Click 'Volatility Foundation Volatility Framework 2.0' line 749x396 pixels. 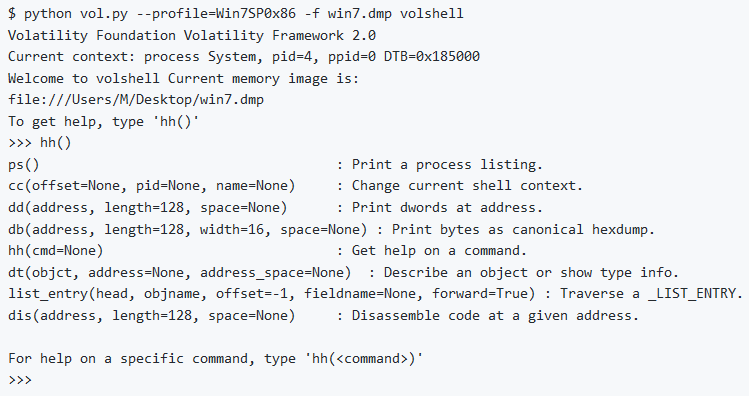point(192,35)
